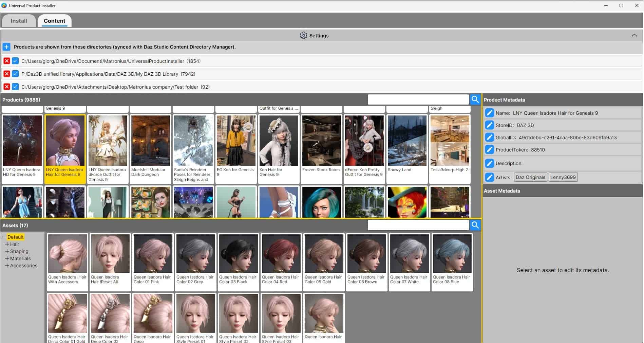The width and height of the screenshot is (644, 343).
Task: Collapse the Default node in the asset tree
Action: [x=4, y=237]
